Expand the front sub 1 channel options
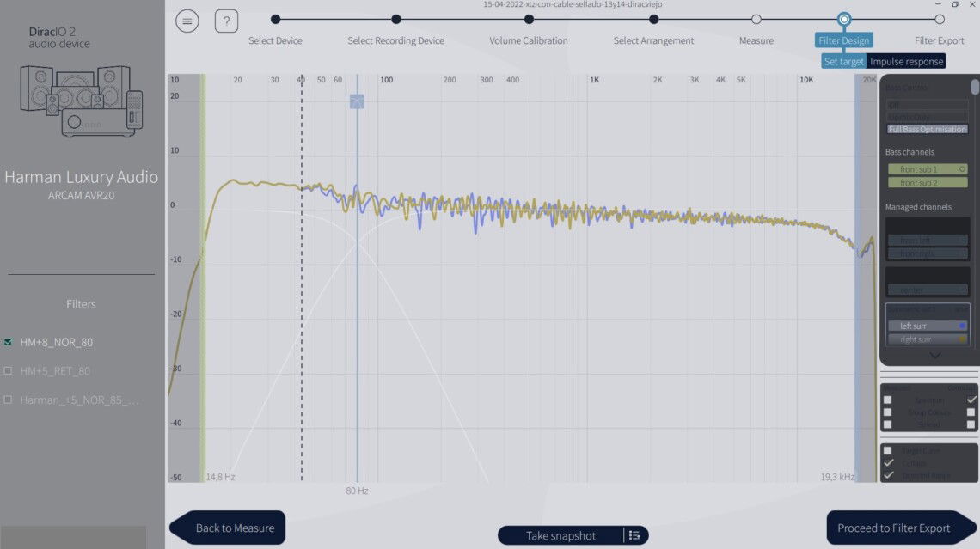Screen dimensions: 980x549 click(961, 169)
